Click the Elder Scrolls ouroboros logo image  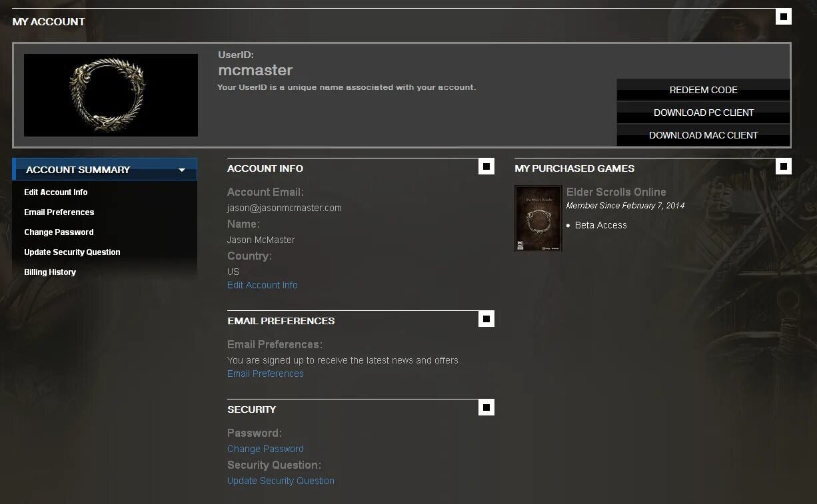(x=111, y=95)
